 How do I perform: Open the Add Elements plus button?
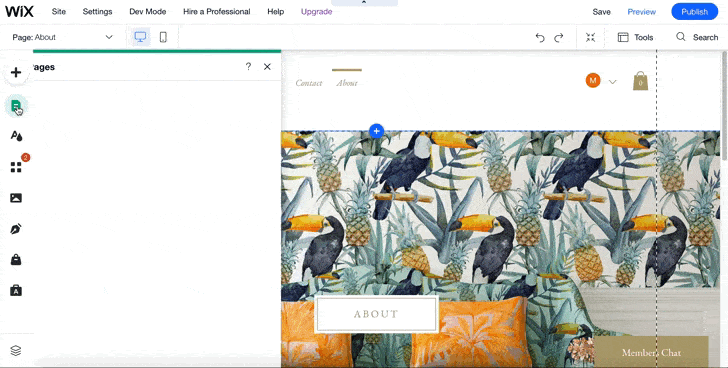pos(16,73)
